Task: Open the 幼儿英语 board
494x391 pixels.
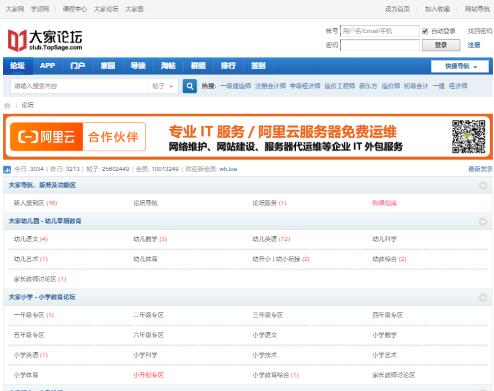Action: [x=265, y=239]
